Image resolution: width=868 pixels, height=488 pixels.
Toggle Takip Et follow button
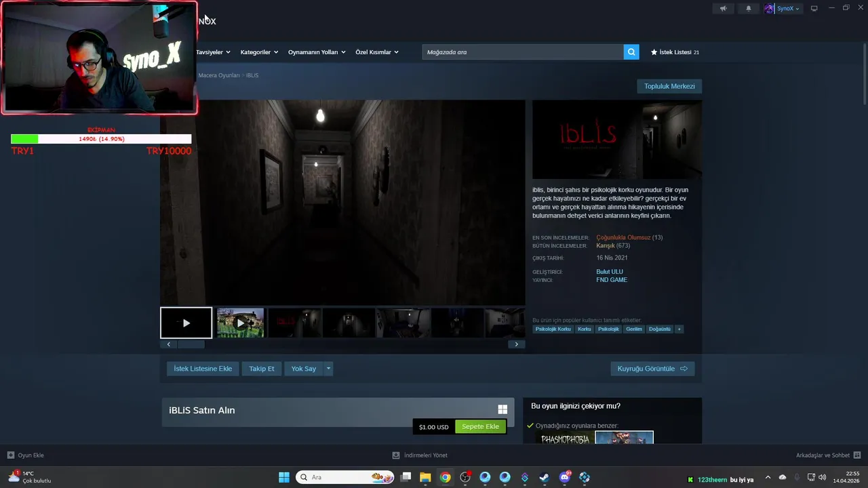point(262,369)
